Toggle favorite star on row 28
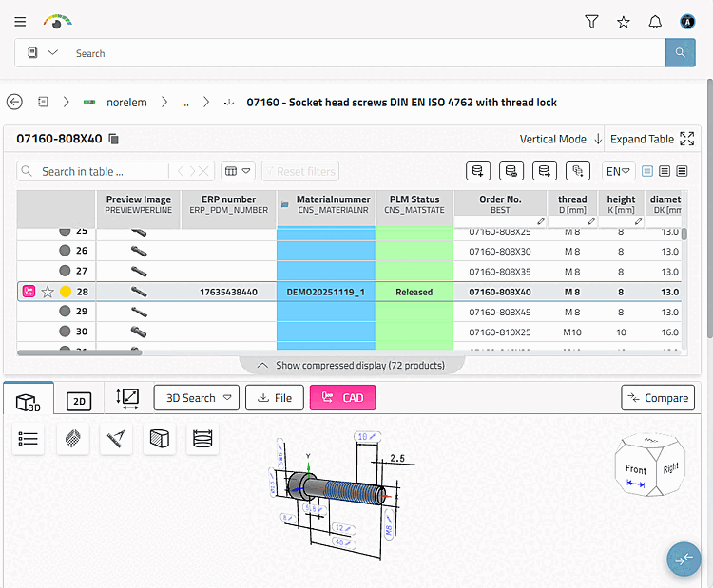 point(48,292)
